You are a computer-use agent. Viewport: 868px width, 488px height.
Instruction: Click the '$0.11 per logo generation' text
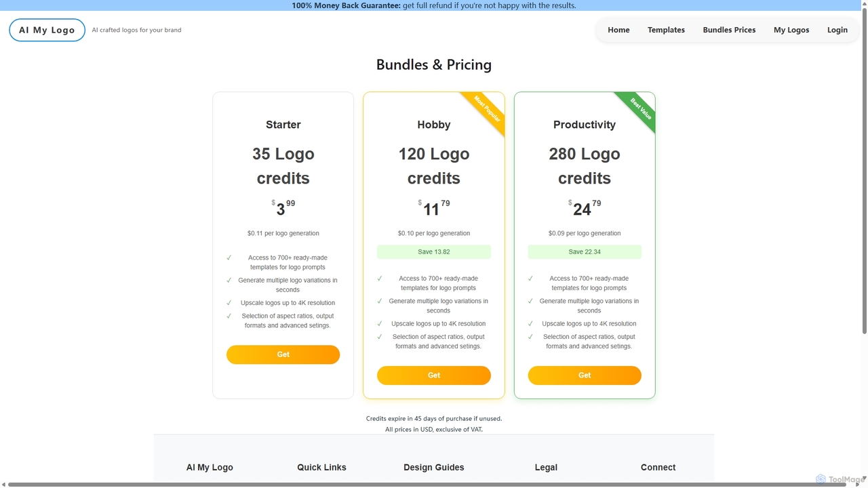coord(283,233)
